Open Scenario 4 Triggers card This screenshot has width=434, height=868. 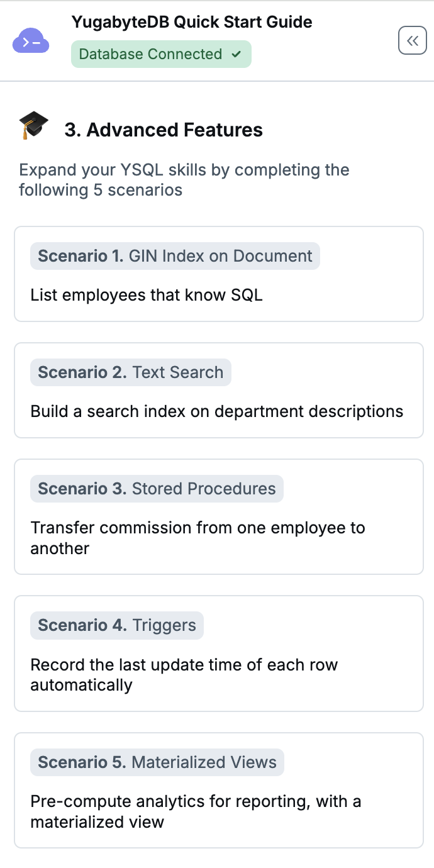point(219,654)
